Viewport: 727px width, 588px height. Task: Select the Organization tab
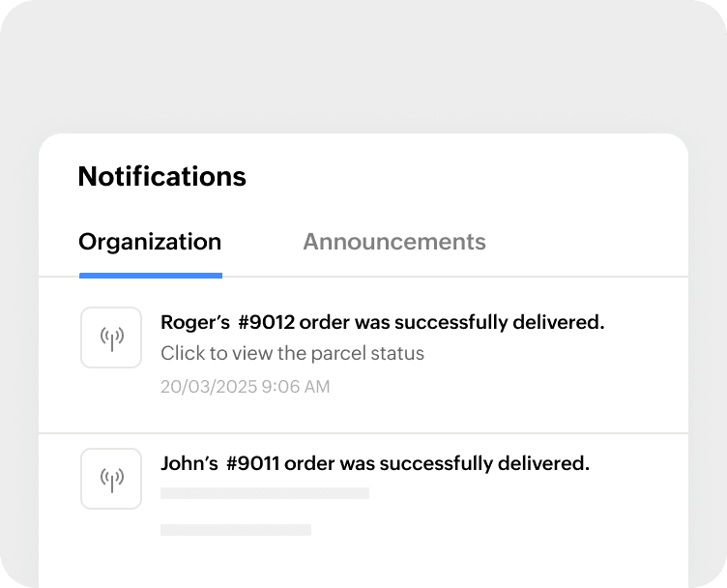click(150, 242)
